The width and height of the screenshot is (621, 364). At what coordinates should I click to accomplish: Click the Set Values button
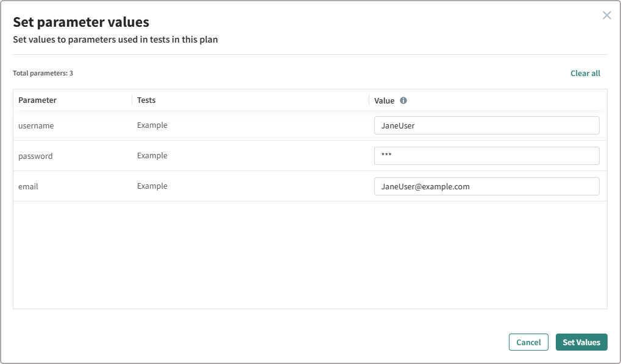[x=581, y=342]
